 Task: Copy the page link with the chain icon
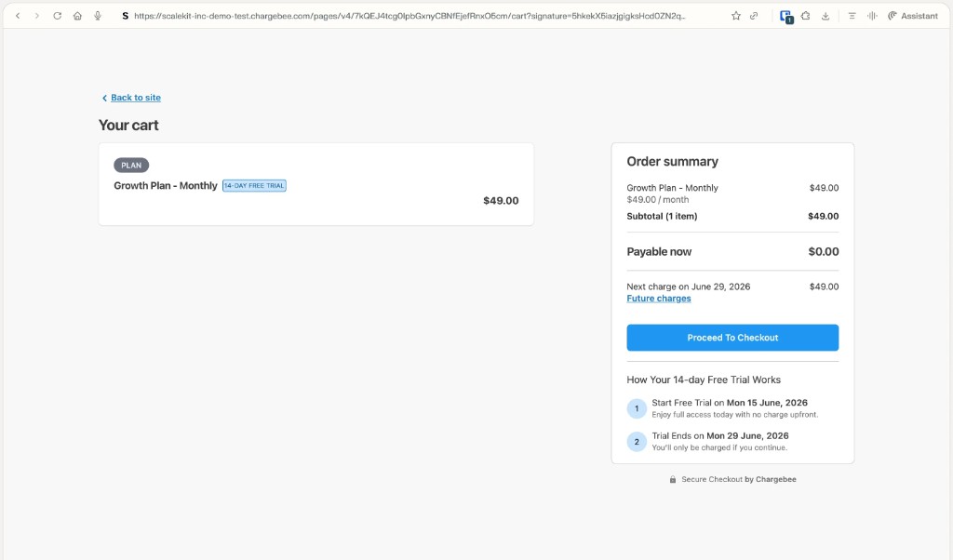point(754,16)
